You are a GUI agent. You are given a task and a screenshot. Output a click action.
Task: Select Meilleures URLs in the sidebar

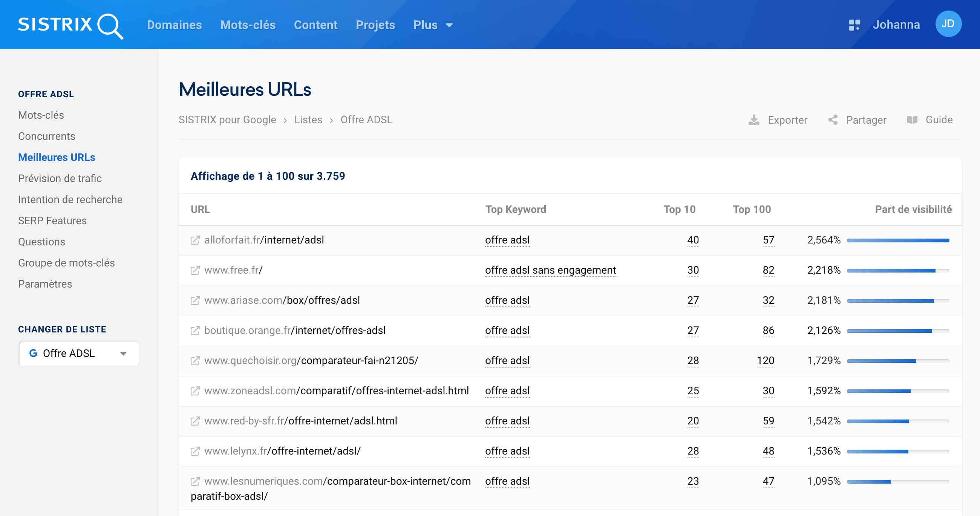57,157
